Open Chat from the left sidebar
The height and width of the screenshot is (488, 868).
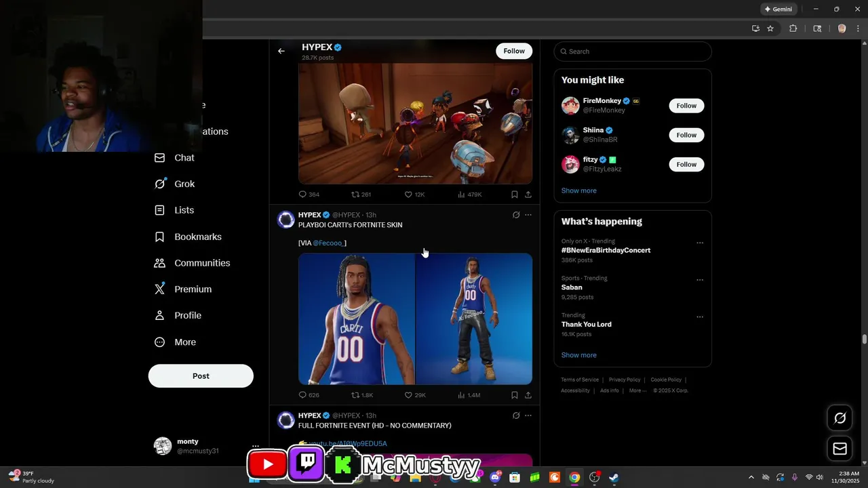pos(175,158)
